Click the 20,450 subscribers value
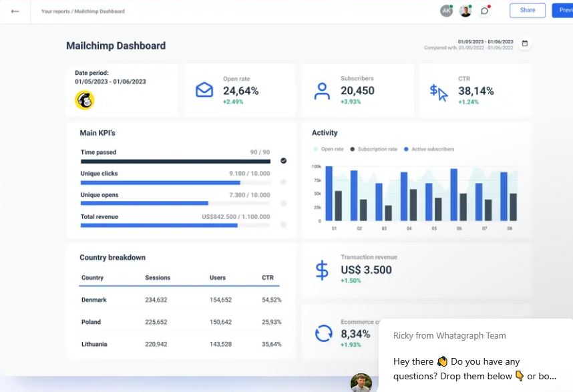 pyautogui.click(x=357, y=91)
